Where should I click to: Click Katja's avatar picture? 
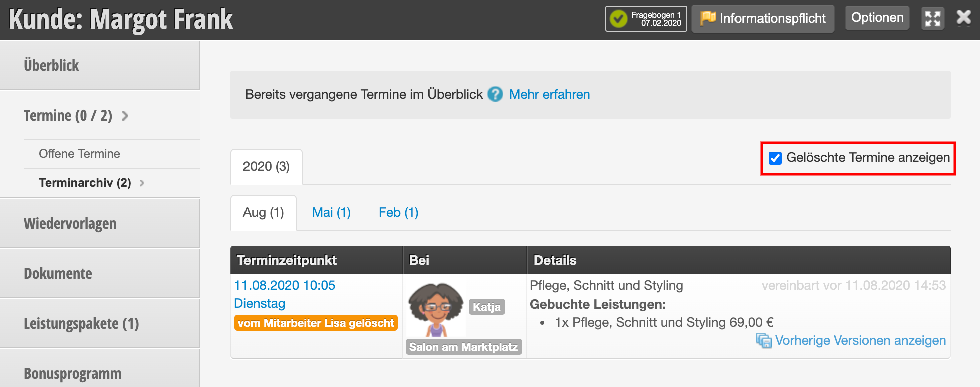(x=436, y=308)
